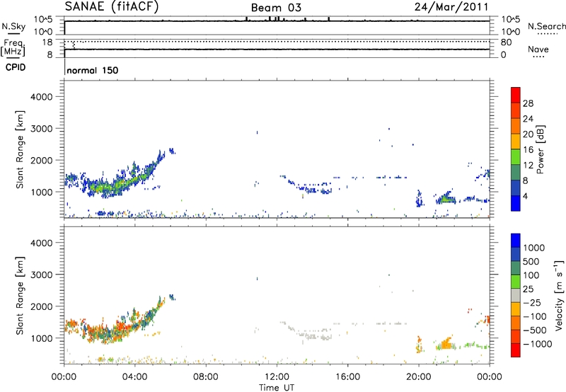The width and height of the screenshot is (566, 392).
Task: Click the '28' value on the Power colorbar
Action: coord(528,103)
